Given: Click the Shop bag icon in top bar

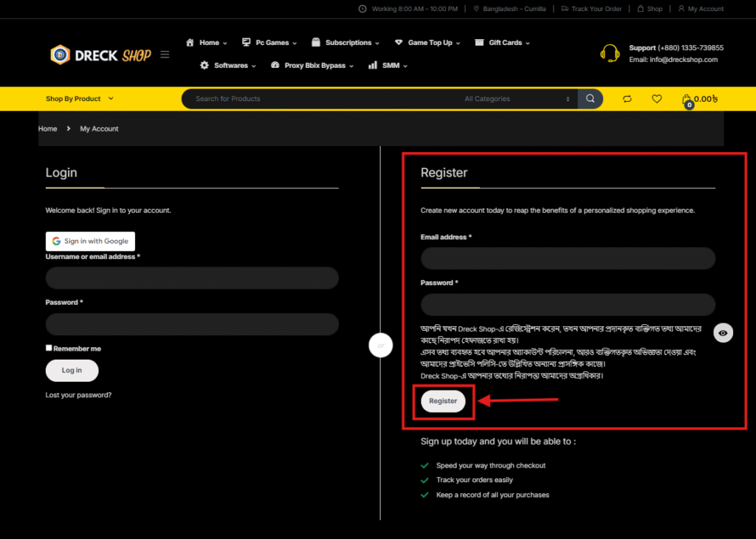Looking at the screenshot, I should [x=640, y=9].
